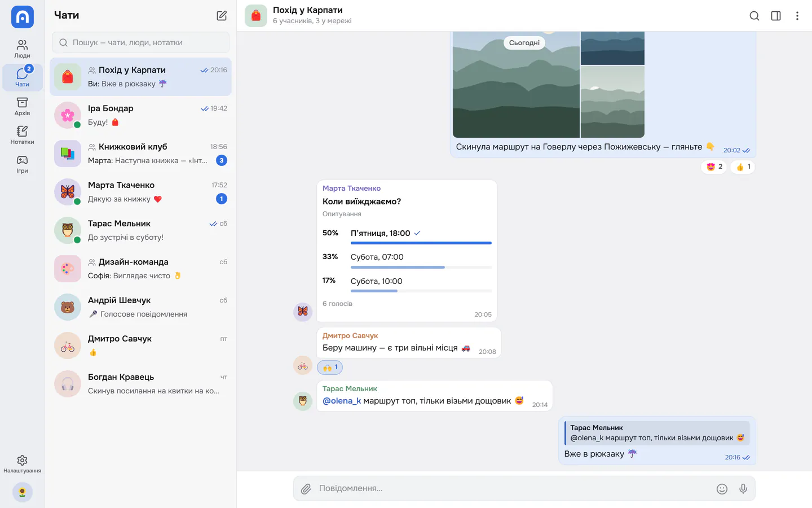Viewport: 812px width, 508px height.
Task: Search within the chat using the magnifier icon
Action: click(754, 16)
